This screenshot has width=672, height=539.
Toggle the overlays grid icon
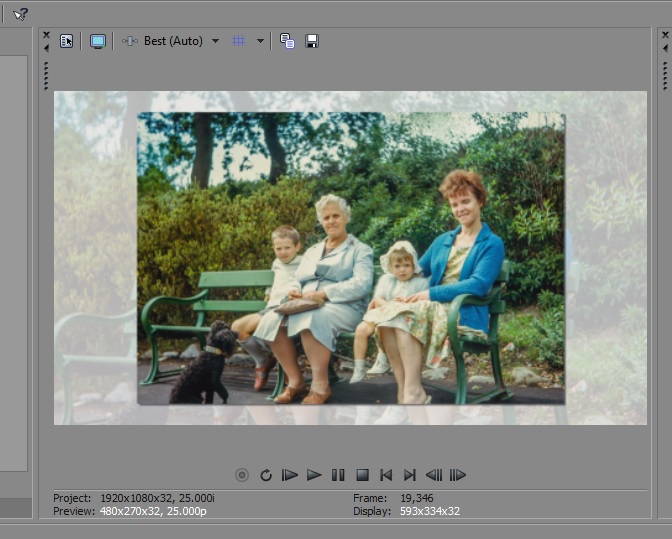[x=238, y=41]
